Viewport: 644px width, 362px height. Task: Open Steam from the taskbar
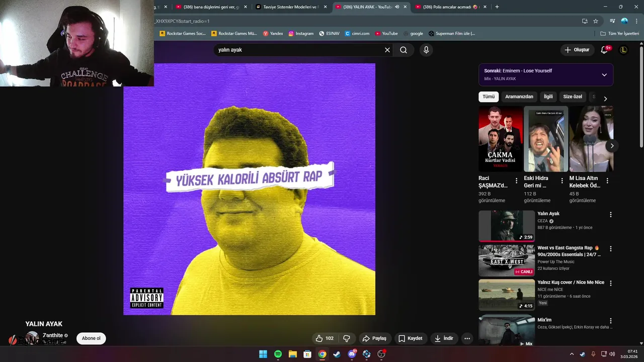[x=337, y=354]
